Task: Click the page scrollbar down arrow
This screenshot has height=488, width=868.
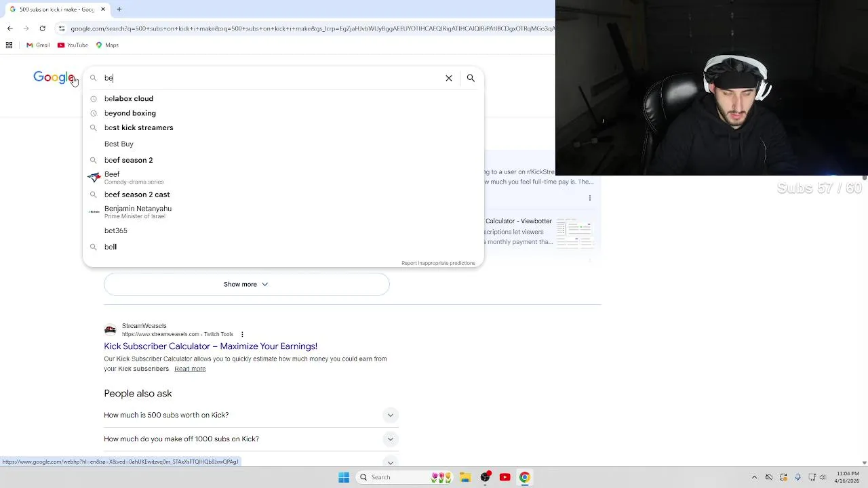Action: pyautogui.click(x=864, y=462)
